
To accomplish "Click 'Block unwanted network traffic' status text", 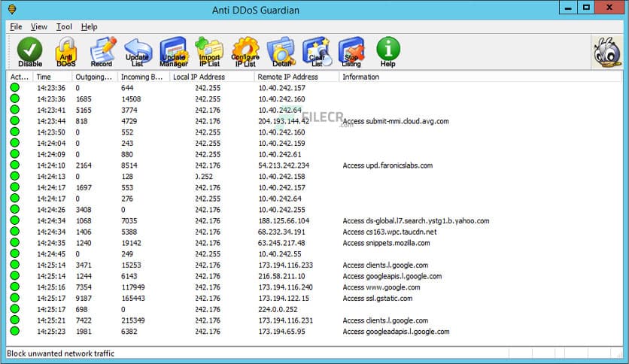I will point(61,353).
